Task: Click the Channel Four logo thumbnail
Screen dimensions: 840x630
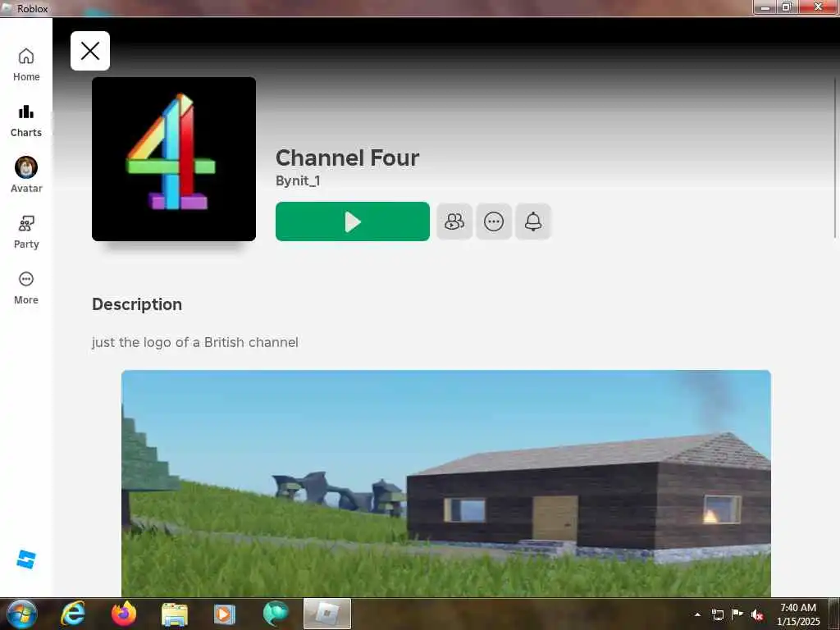Action: (174, 159)
